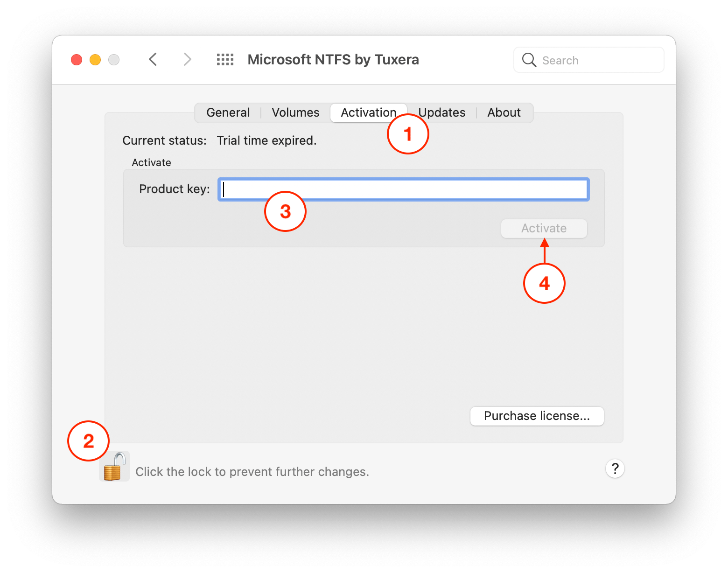
Task: Click the Purchase license... button
Action: point(537,416)
